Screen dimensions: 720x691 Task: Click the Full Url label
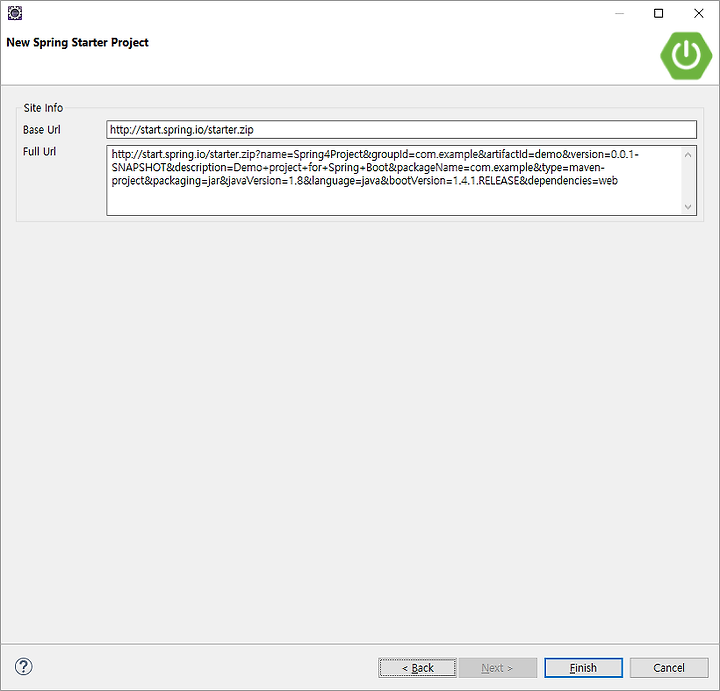coord(39,152)
